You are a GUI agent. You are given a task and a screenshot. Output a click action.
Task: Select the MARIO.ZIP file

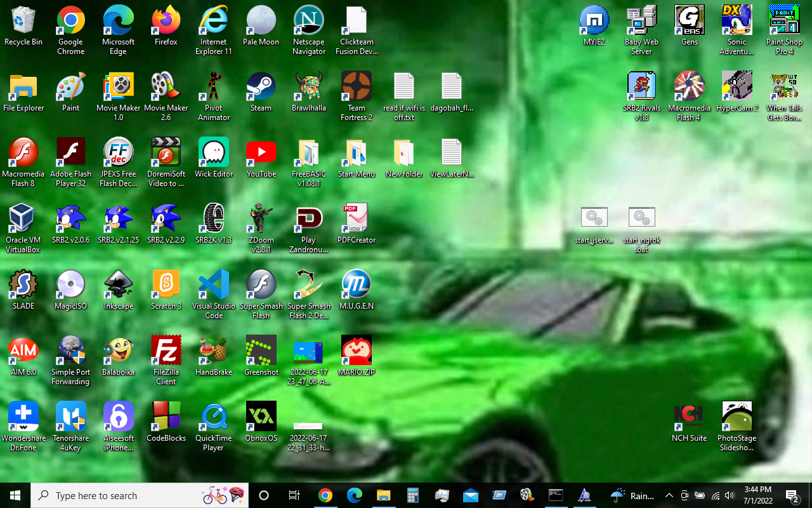pyautogui.click(x=357, y=356)
